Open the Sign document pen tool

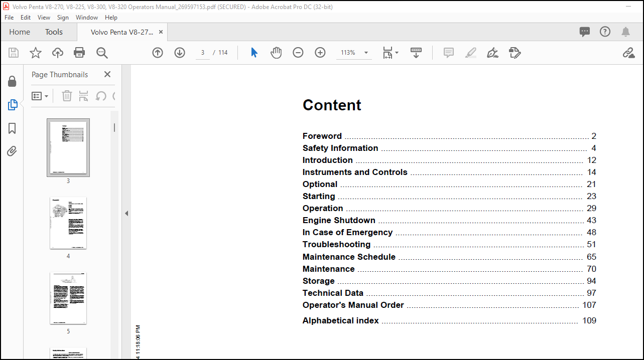(x=492, y=53)
